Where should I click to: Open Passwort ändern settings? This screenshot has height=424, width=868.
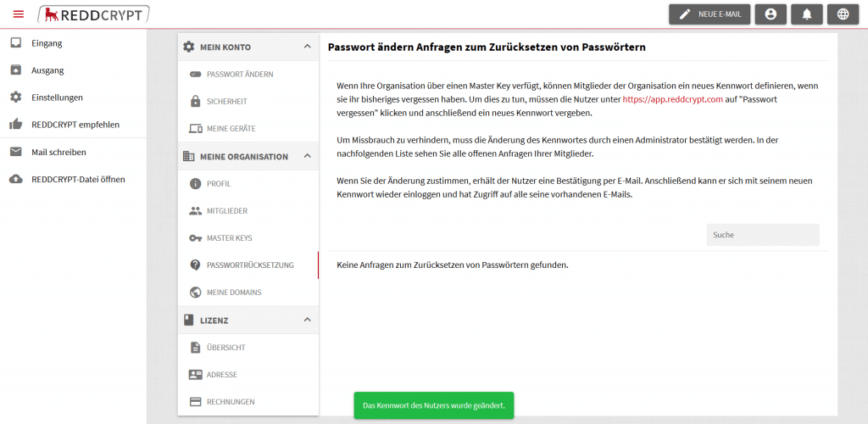[239, 75]
